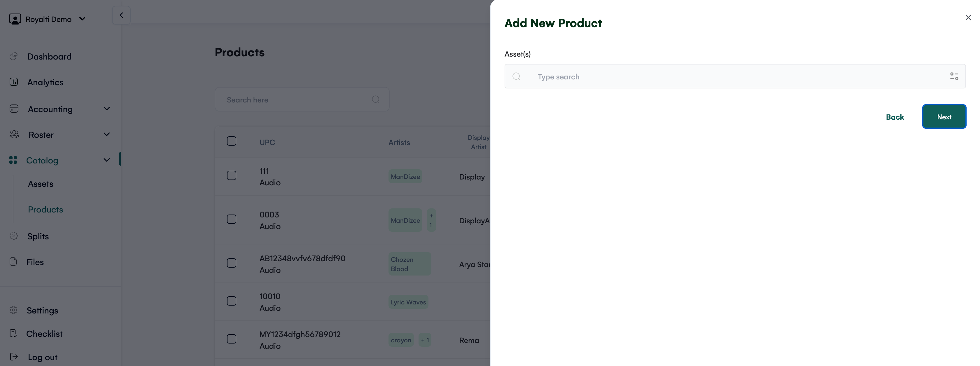
Task: Click the Lyric Waves artist tag
Action: click(x=408, y=302)
